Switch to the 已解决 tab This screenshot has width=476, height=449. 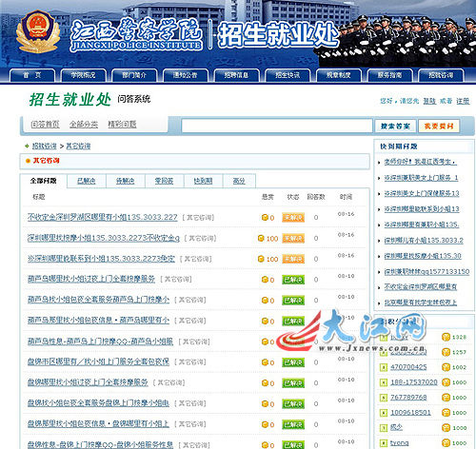click(x=87, y=181)
